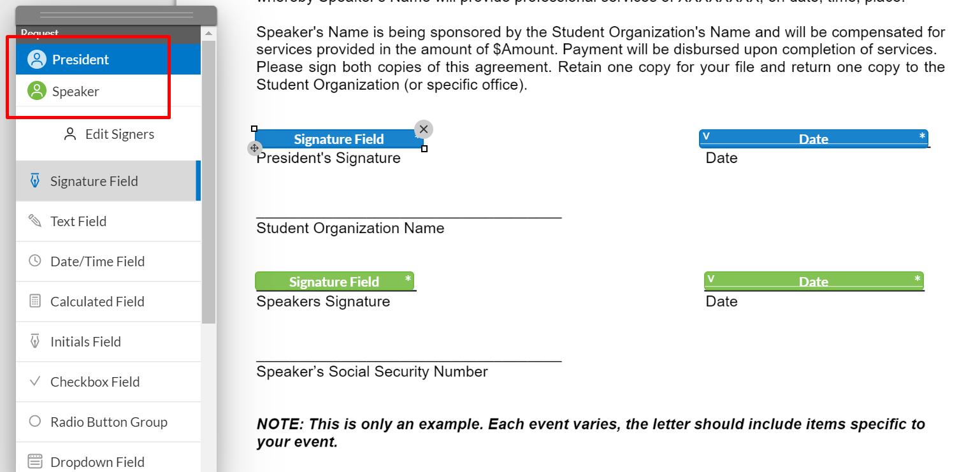Screen dimensions: 980x472
Task: Select Speaker in the signers list
Action: 76,92
